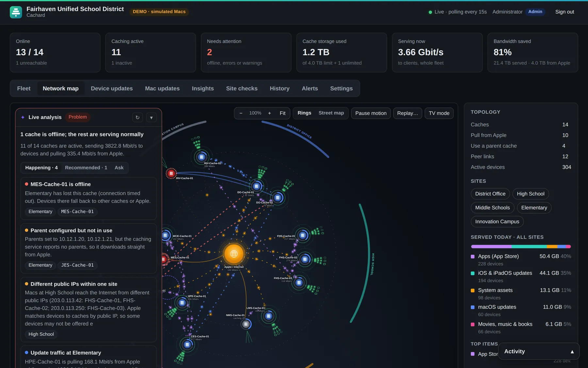
Task: Fit the map to view
Action: tap(283, 113)
